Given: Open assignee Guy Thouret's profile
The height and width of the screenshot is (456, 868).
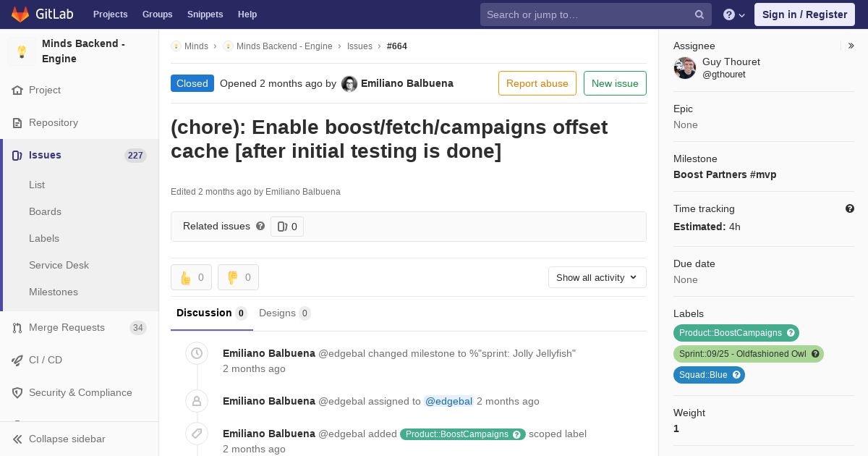Looking at the screenshot, I should [731, 62].
